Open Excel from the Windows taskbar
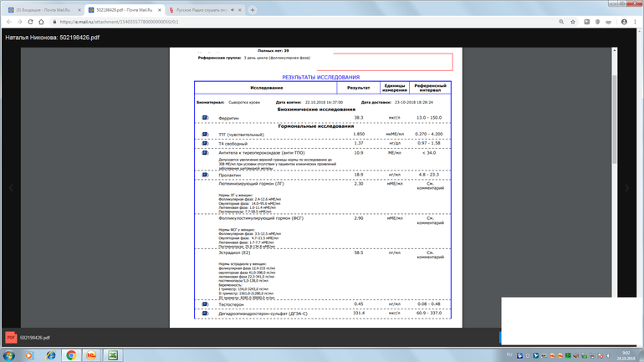The width and height of the screenshot is (644, 362). [111, 355]
